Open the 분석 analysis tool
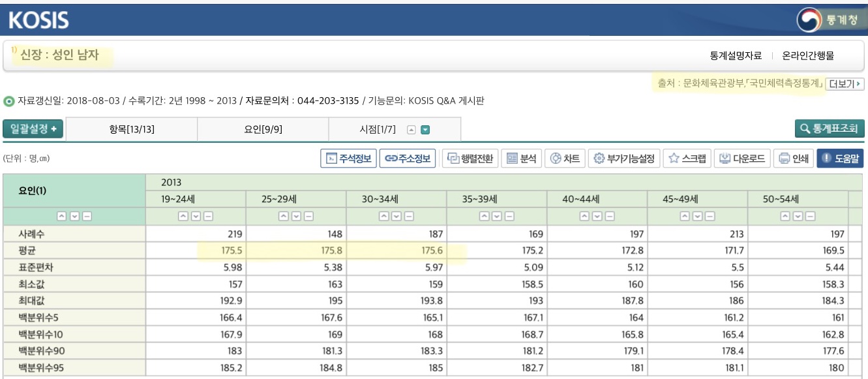The image size is (868, 379). (521, 159)
